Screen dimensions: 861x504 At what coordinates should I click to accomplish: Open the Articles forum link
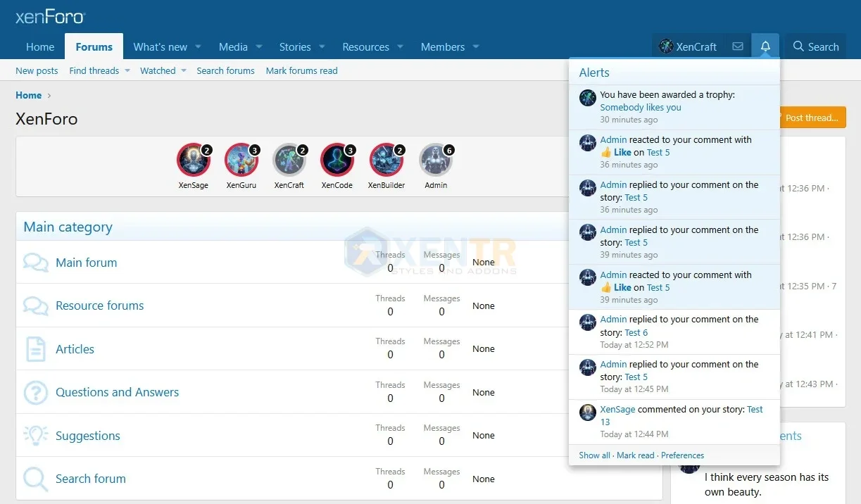(x=75, y=349)
